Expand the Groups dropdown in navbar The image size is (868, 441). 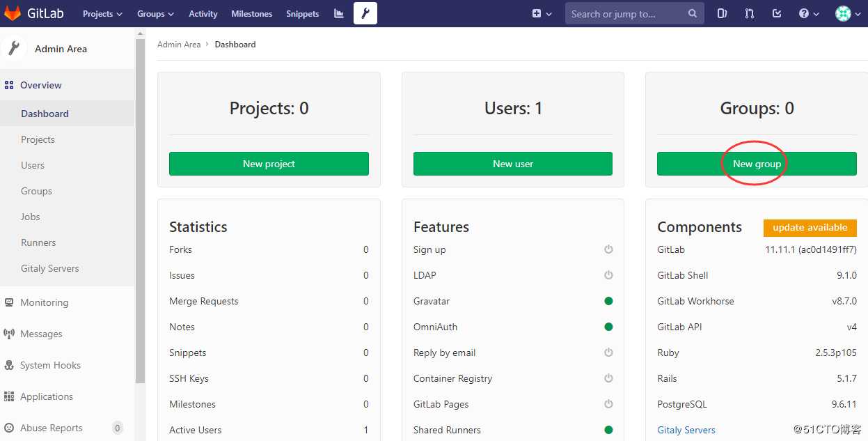[x=155, y=13]
